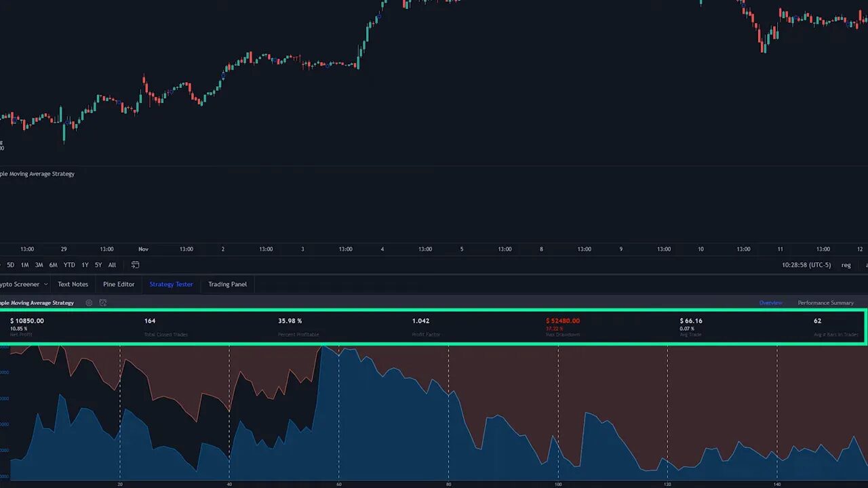Image resolution: width=868 pixels, height=488 pixels.
Task: Click the Net Profit value $10850.00
Action: click(26, 321)
